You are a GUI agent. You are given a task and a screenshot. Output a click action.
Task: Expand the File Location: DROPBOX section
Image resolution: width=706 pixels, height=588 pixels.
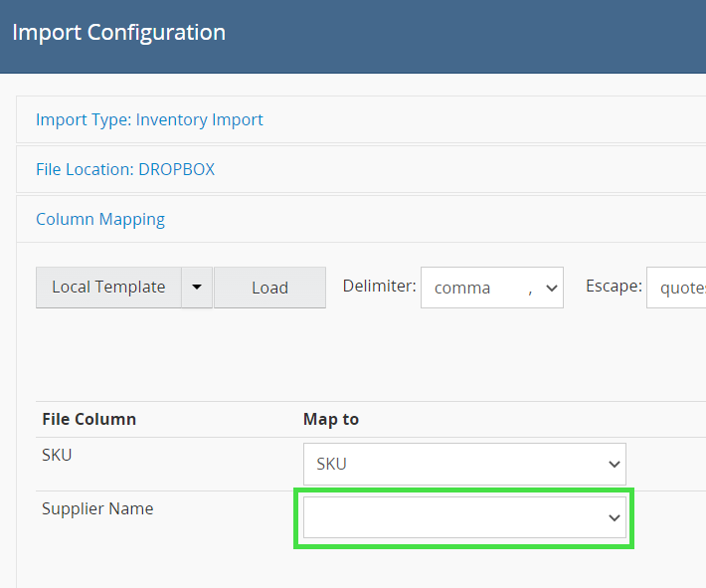(125, 169)
